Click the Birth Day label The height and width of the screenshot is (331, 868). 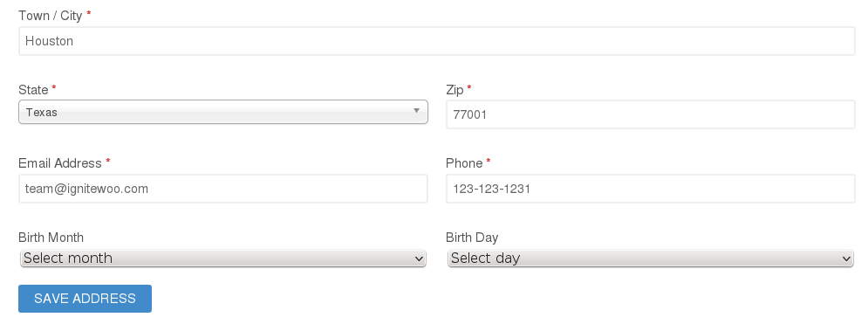point(472,238)
